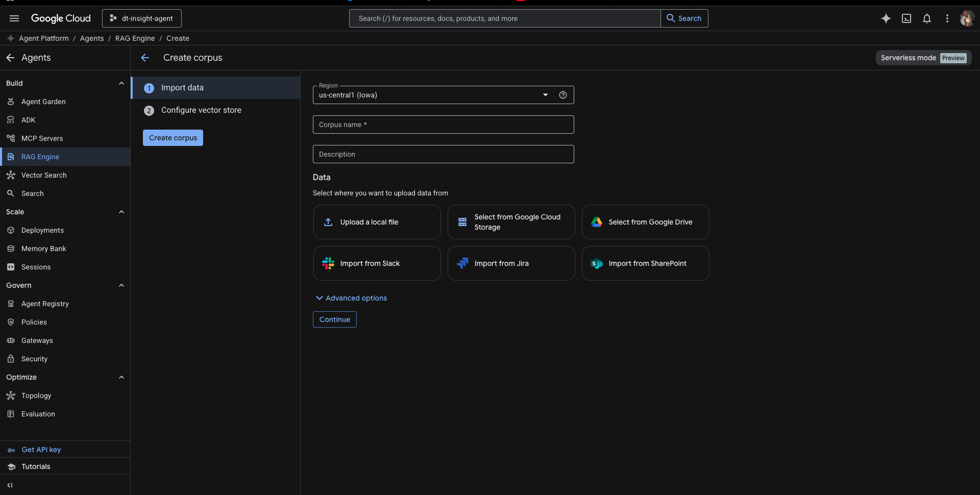Collapse the side panel with bottom arrow

coord(10,485)
